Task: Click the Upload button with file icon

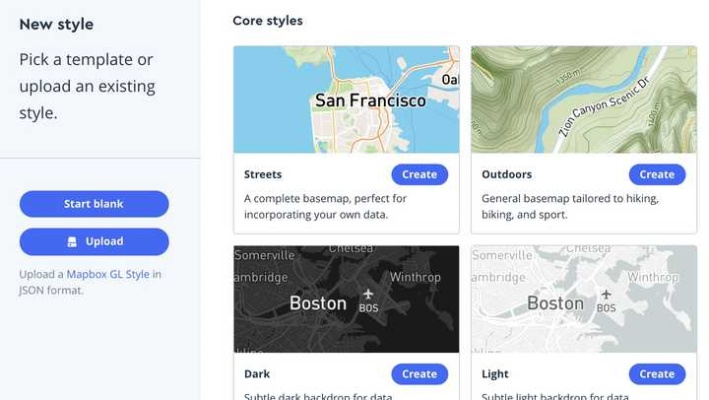Action: coord(94,241)
